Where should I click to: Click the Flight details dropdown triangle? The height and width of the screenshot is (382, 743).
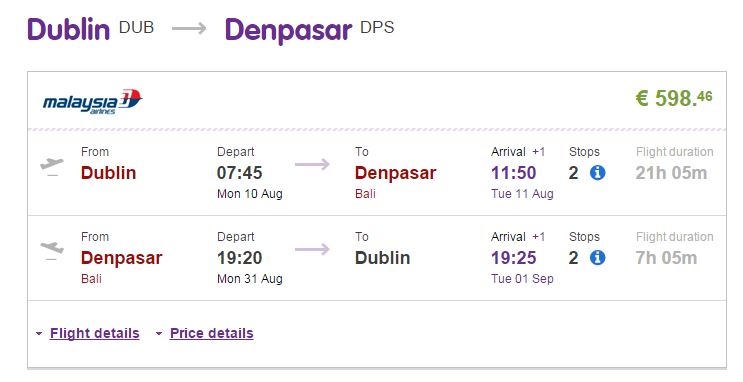39,334
